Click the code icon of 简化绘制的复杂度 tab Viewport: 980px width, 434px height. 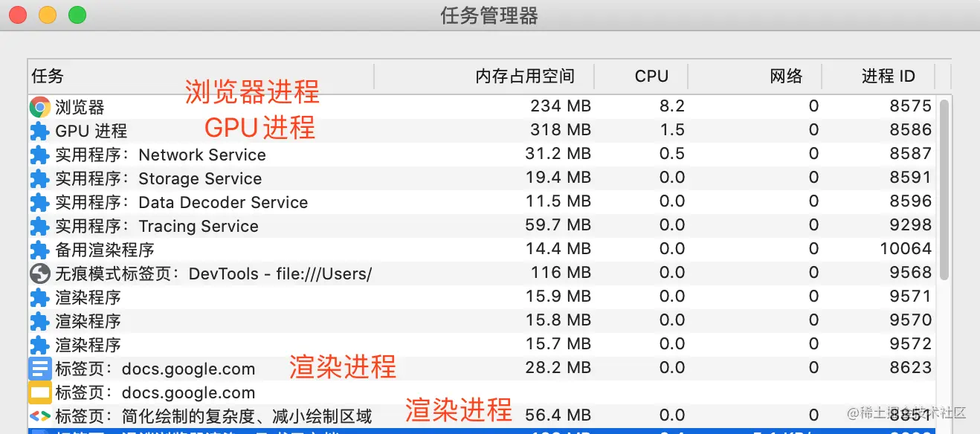[x=39, y=416]
